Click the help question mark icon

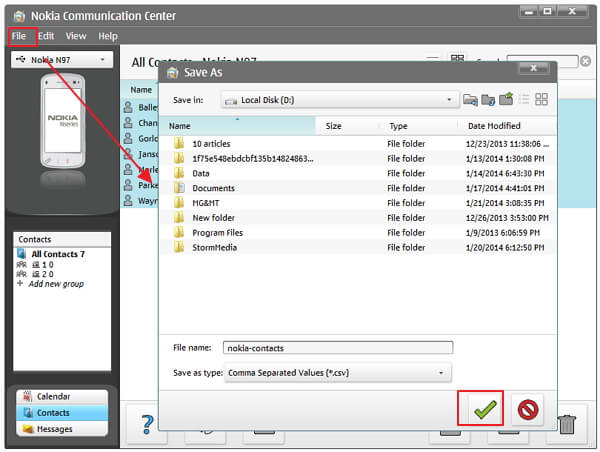(x=147, y=424)
